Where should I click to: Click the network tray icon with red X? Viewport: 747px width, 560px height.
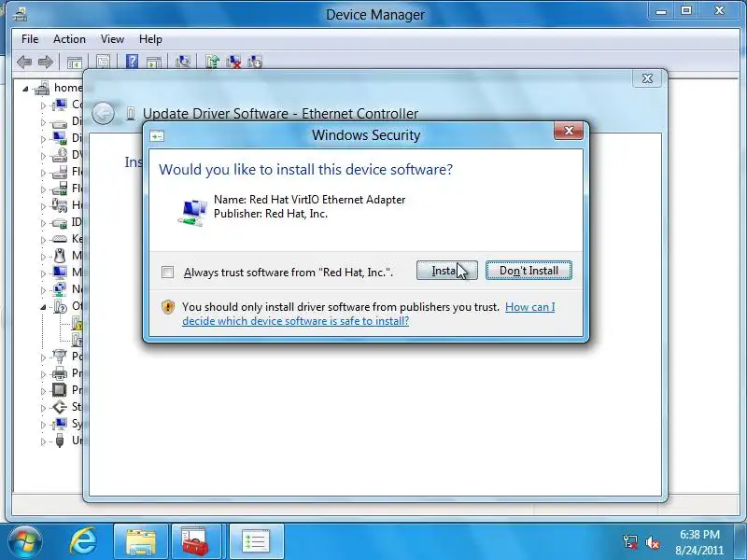pos(629,541)
